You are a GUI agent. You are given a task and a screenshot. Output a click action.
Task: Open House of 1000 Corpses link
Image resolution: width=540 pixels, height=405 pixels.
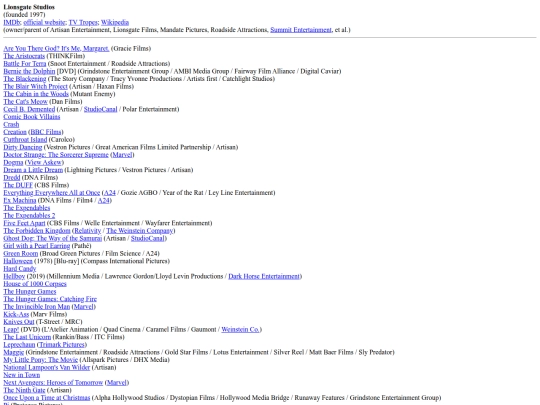pos(35,284)
